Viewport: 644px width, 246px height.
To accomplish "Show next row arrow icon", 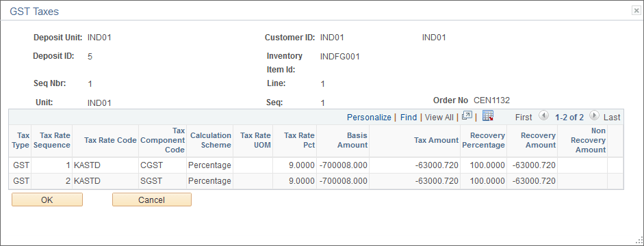I will (x=594, y=116).
